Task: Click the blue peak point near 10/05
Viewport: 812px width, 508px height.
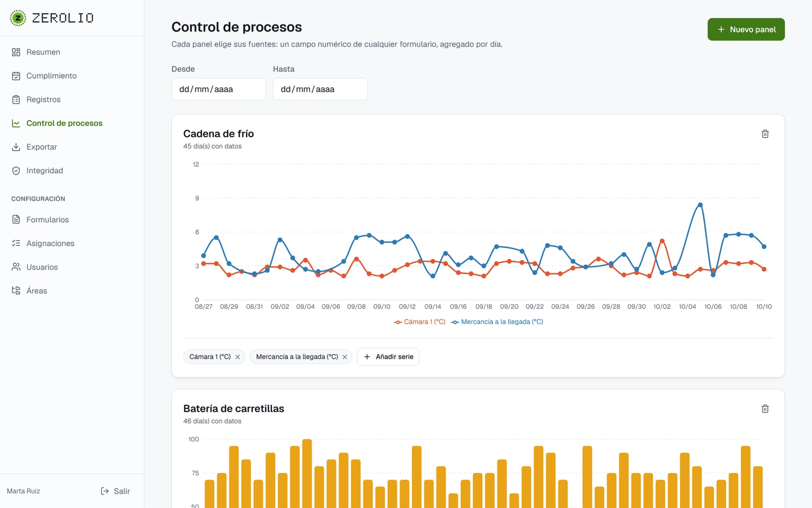Action: tap(700, 205)
